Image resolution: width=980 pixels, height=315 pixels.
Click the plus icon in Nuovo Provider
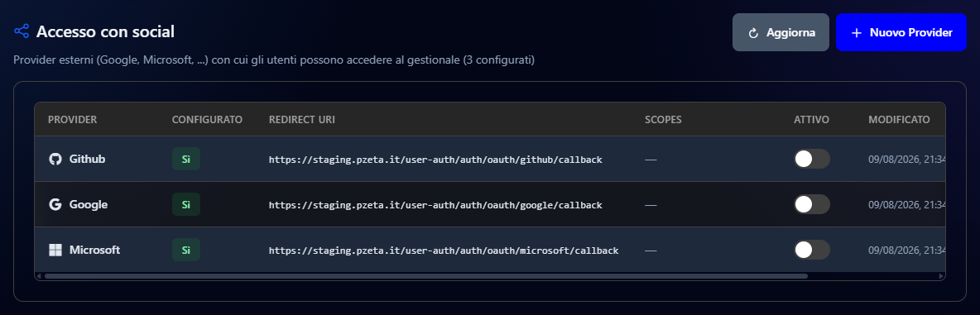(x=856, y=32)
